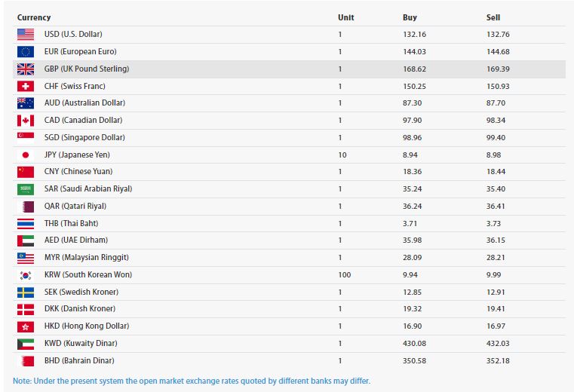Screen dimensions: 574x392
Task: Click the Sell column header
Action: [493, 17]
